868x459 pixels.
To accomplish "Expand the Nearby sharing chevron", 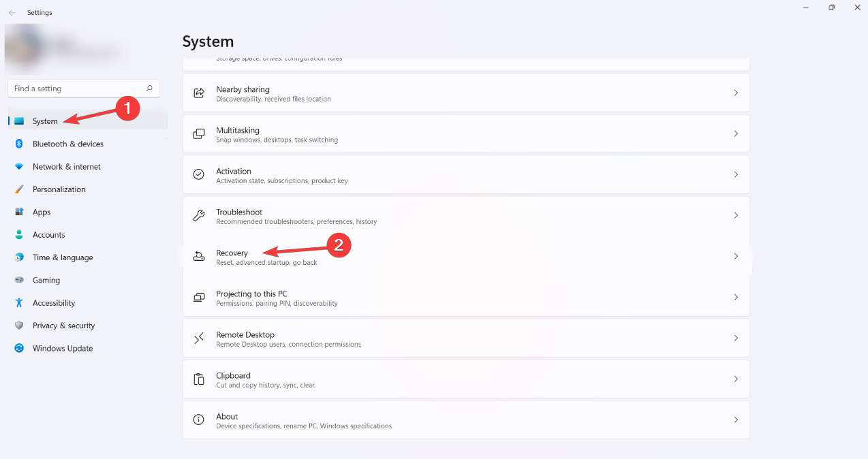I will click(736, 93).
